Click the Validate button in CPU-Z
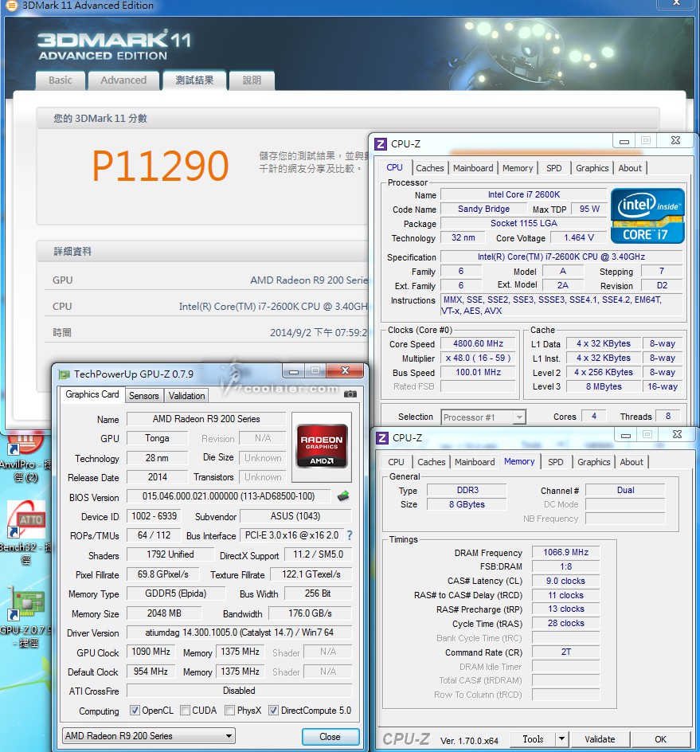 tap(600, 739)
